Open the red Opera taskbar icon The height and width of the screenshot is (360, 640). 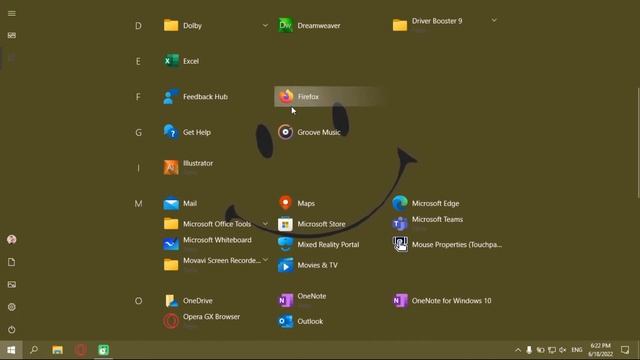(80, 350)
